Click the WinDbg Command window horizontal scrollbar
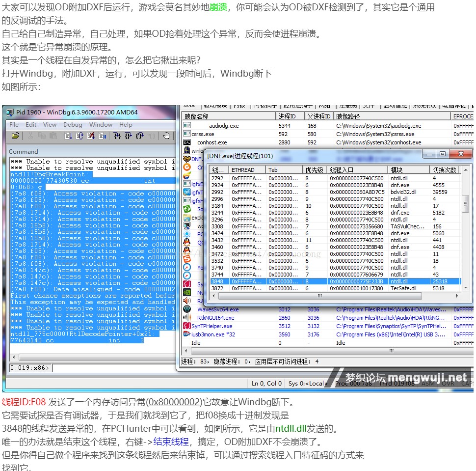This screenshot has height=471, width=476. point(93,357)
